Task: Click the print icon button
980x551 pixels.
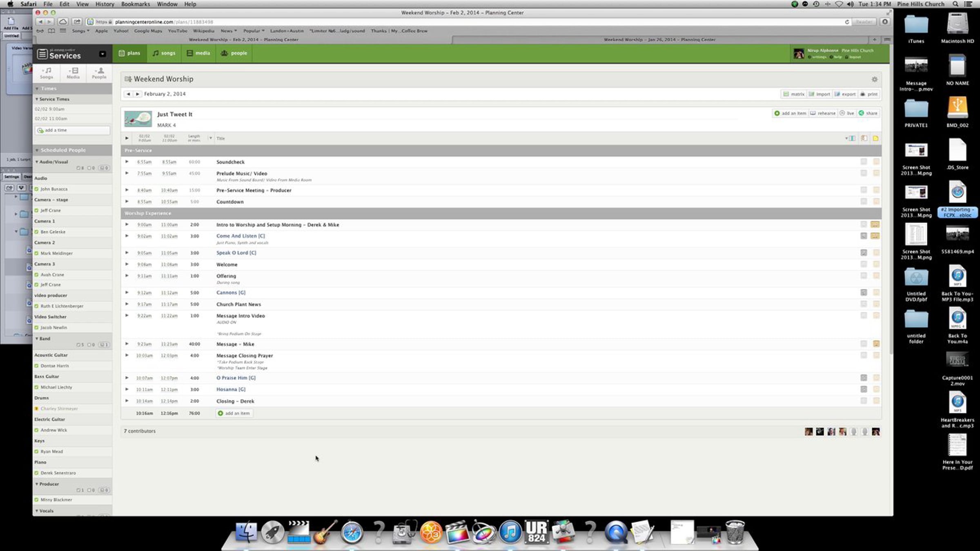Action: 869,94
